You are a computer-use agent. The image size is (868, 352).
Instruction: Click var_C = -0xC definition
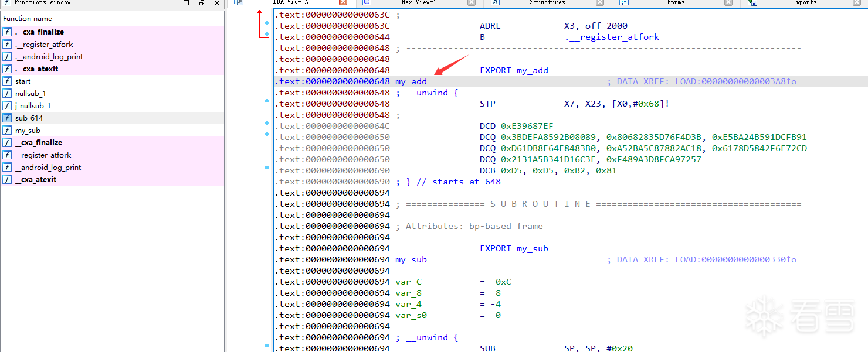pos(453,282)
